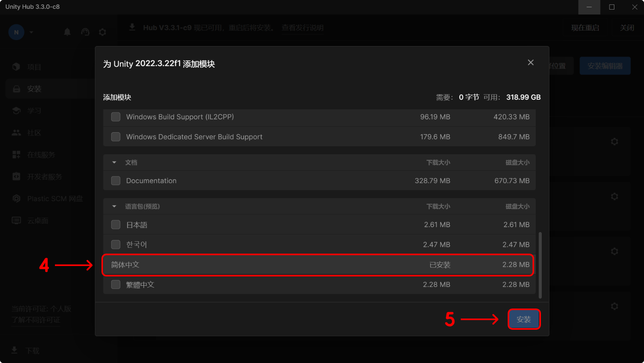Collapse the 语言包(预览) section arrow
Image resolution: width=644 pixels, height=363 pixels.
point(114,206)
